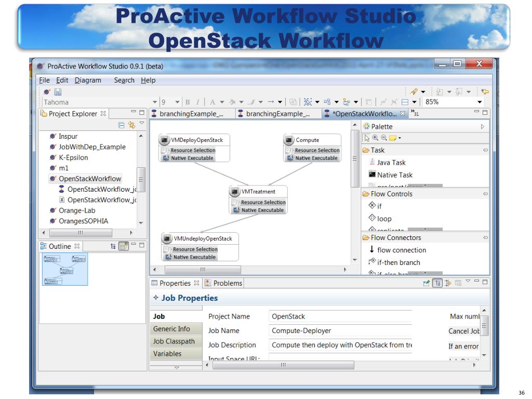Click Zoom Out tool in Palette
This screenshot has height=399, width=532.
(x=384, y=138)
